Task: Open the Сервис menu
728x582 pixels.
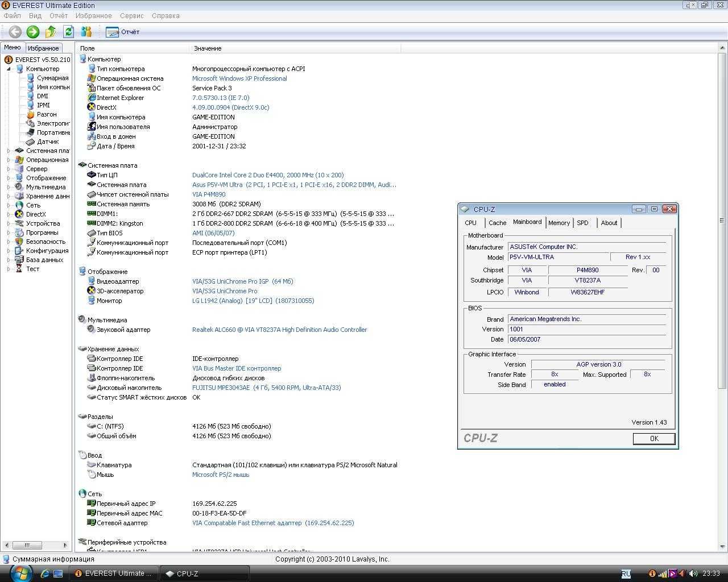Action: (x=132, y=16)
